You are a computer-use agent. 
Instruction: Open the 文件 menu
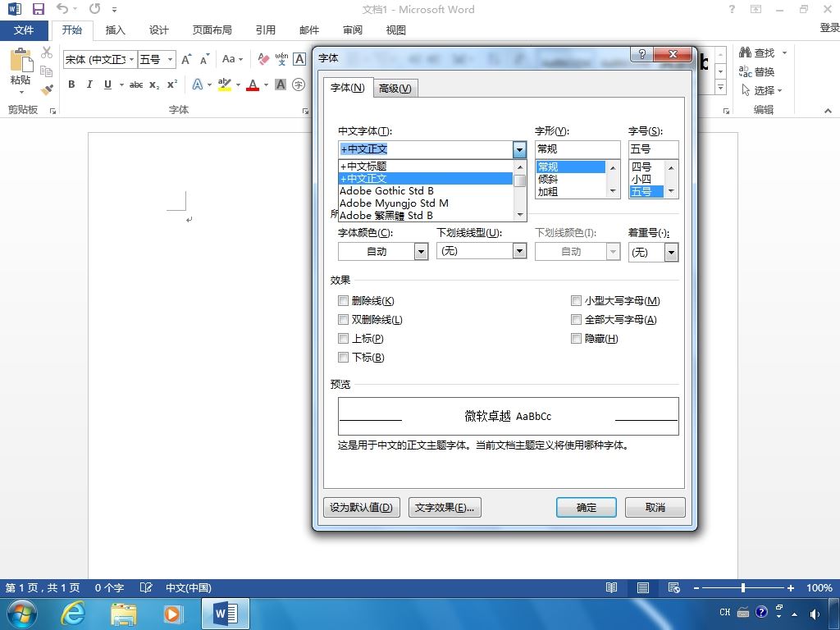24,30
